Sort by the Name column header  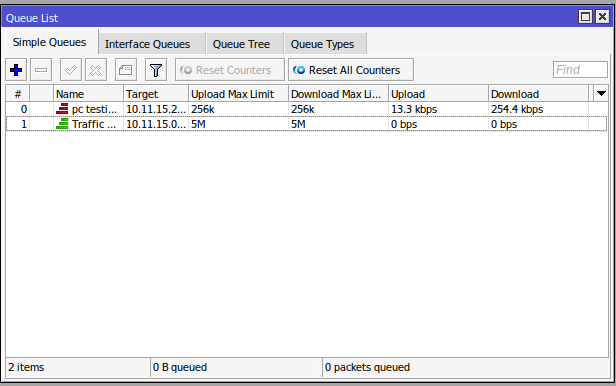[x=88, y=94]
